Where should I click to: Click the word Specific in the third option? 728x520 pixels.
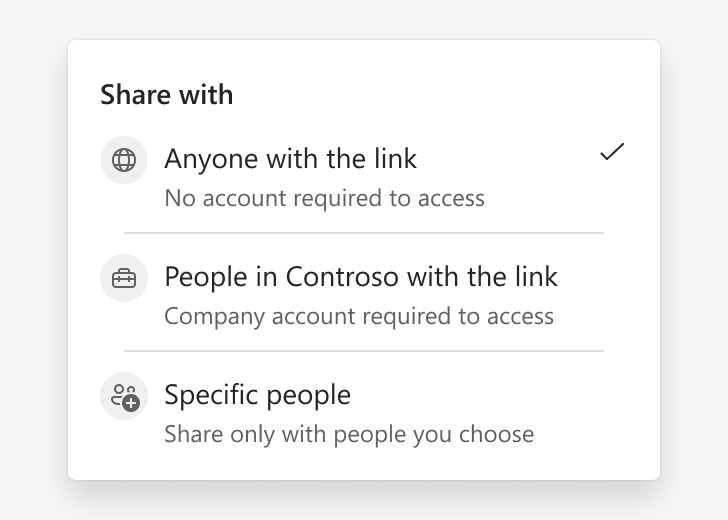211,396
